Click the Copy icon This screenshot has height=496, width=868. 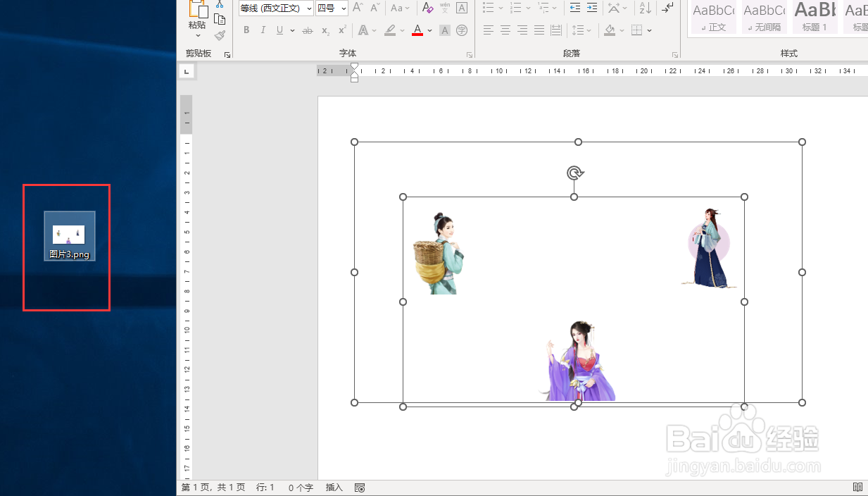[220, 19]
